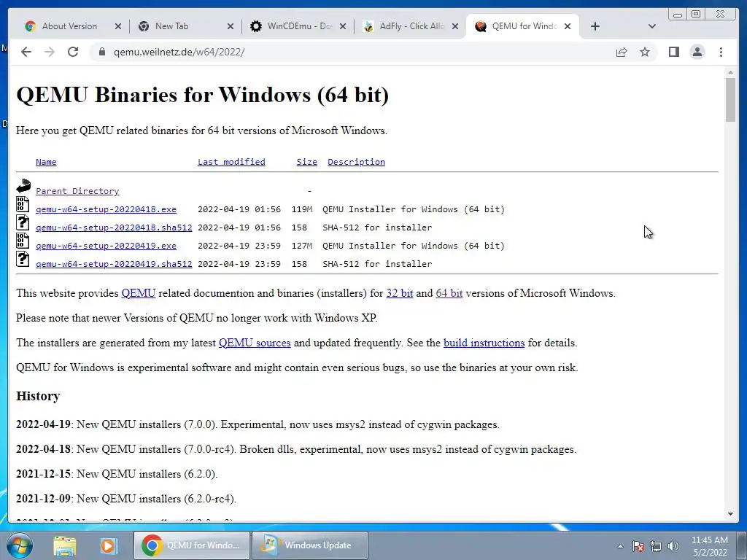
Task: Close the About Version tab
Action: pos(118,26)
